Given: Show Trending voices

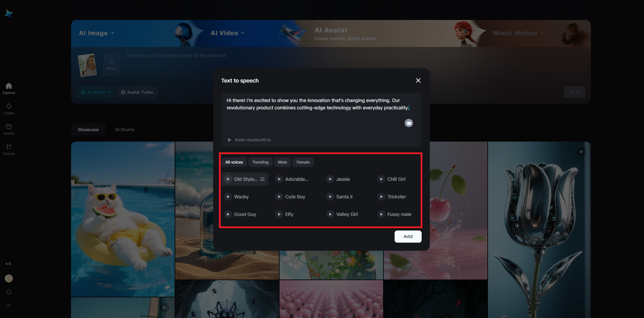Looking at the screenshot, I should pyautogui.click(x=260, y=162).
